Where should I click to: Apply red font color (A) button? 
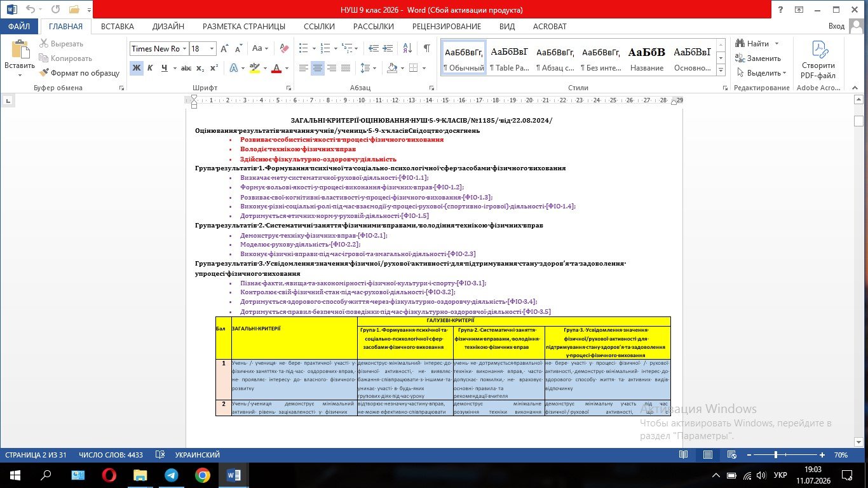276,68
